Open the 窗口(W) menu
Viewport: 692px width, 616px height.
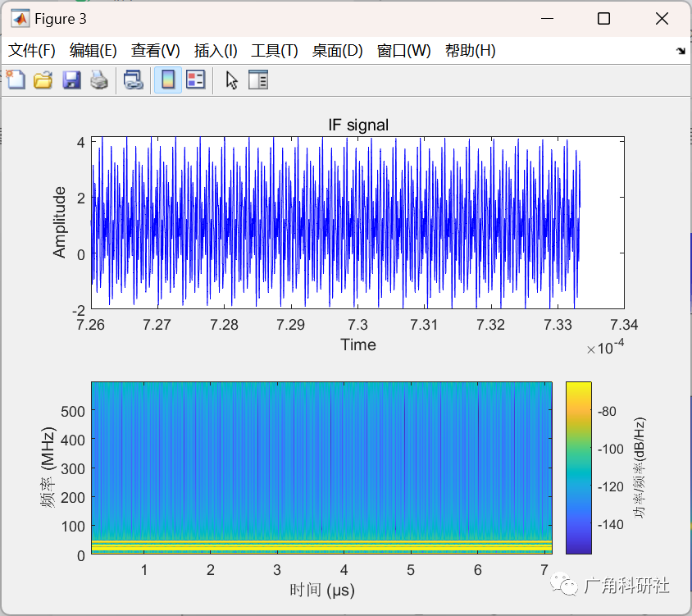404,51
